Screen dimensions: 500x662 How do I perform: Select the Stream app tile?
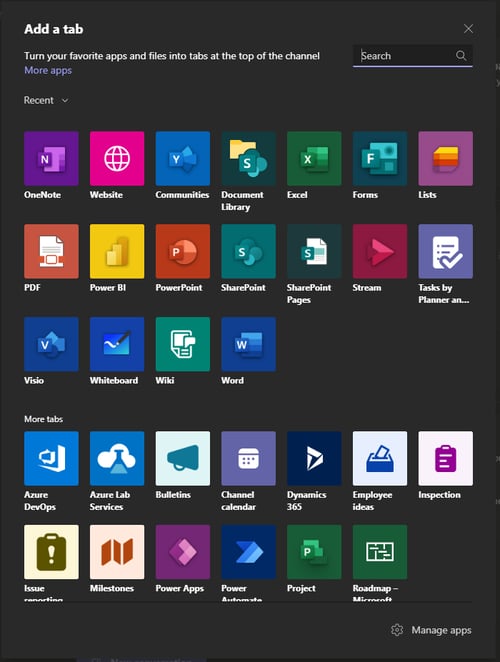(x=380, y=251)
